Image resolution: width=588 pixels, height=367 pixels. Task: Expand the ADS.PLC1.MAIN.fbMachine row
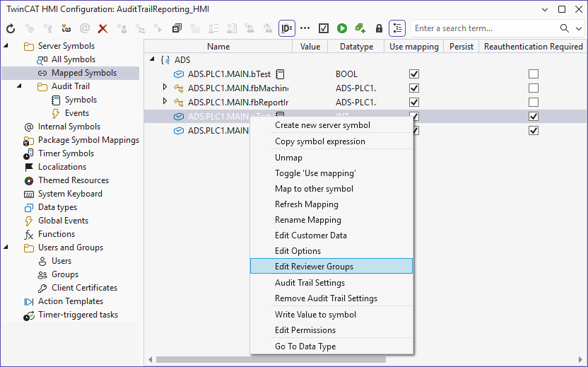pos(165,88)
